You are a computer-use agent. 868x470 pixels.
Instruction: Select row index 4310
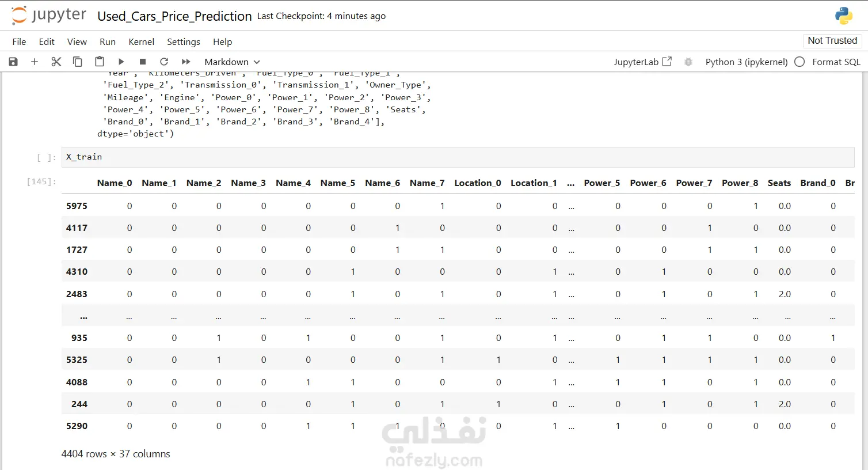77,271
